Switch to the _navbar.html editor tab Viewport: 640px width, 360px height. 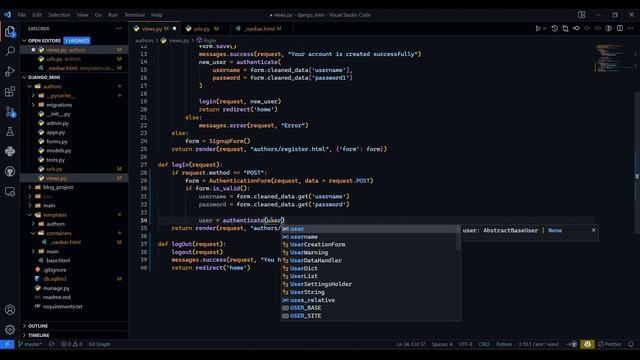(261, 29)
